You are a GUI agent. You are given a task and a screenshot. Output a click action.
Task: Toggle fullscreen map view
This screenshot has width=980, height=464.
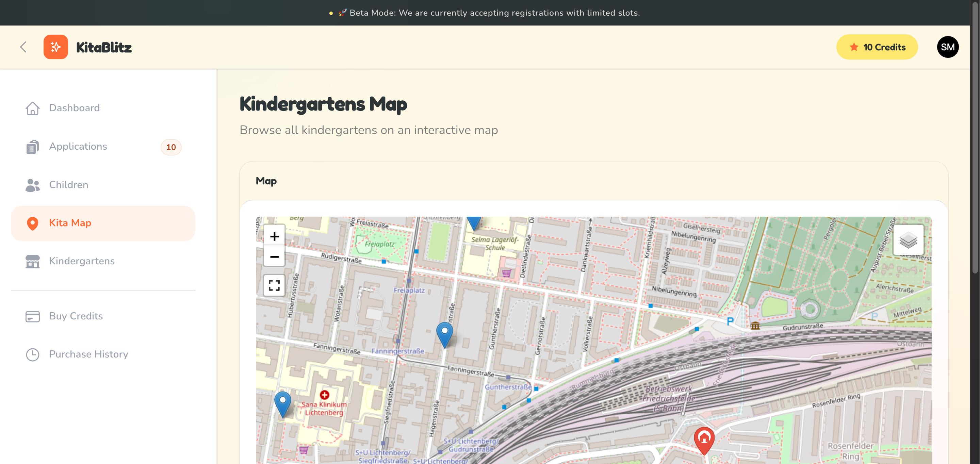pyautogui.click(x=274, y=285)
